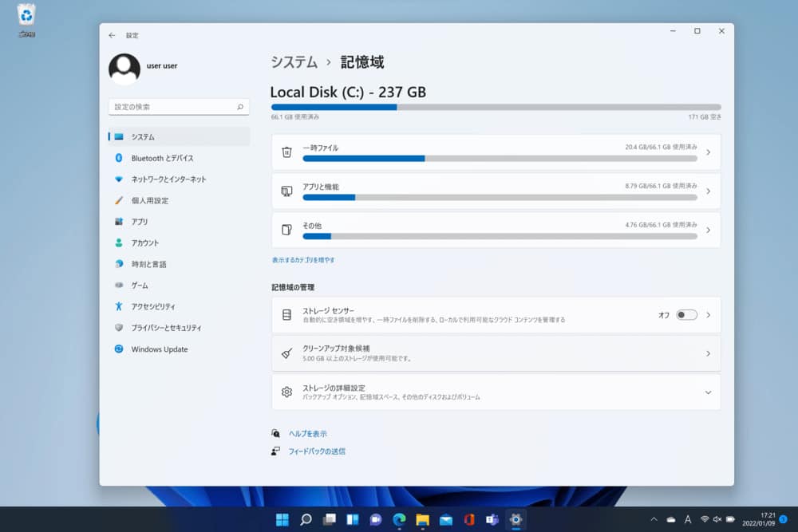This screenshot has height=532, width=798.
Task: Click the ゲーム controller icon in the sidebar
Action: point(120,285)
